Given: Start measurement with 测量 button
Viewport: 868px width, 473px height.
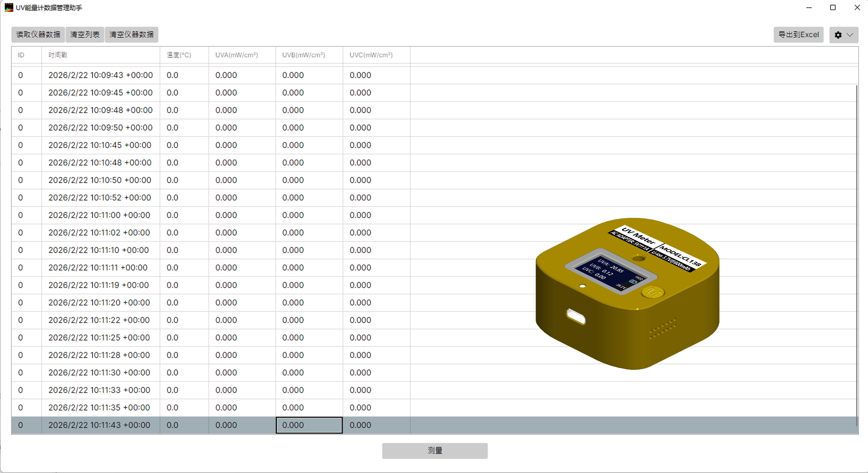Looking at the screenshot, I should tap(435, 450).
